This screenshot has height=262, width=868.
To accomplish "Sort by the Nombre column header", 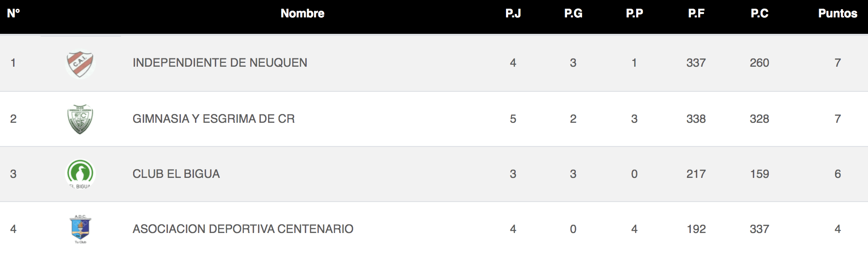I will click(x=302, y=14).
